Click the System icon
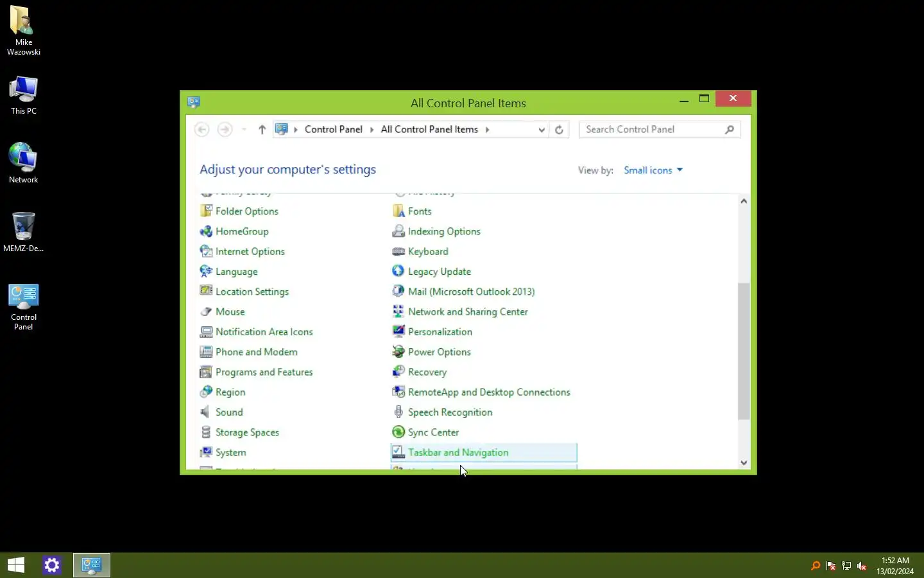This screenshot has height=578, width=924. point(206,452)
